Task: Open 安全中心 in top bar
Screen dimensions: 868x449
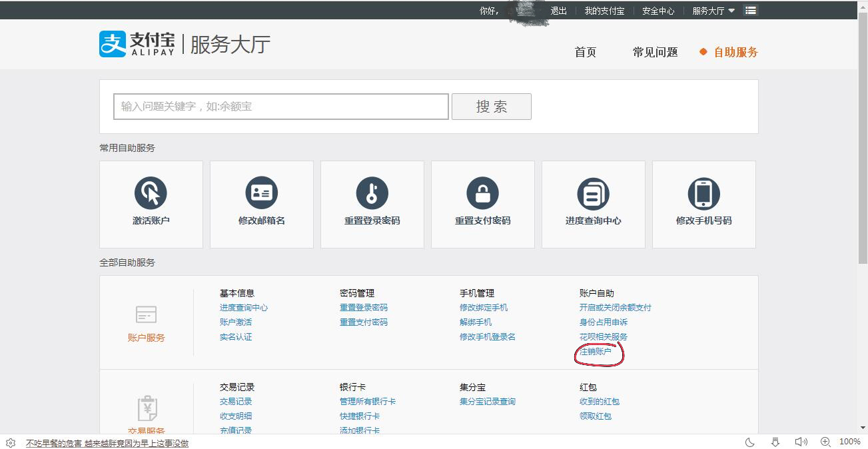Action: click(x=658, y=11)
